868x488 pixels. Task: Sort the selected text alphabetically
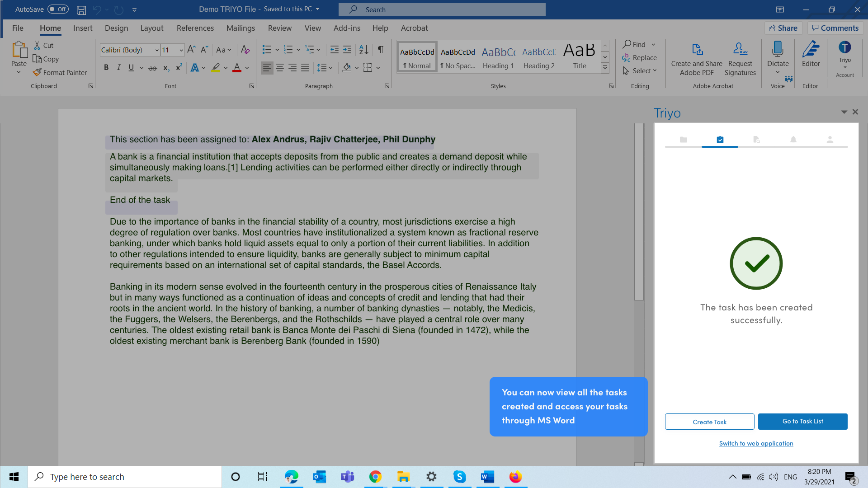point(363,50)
